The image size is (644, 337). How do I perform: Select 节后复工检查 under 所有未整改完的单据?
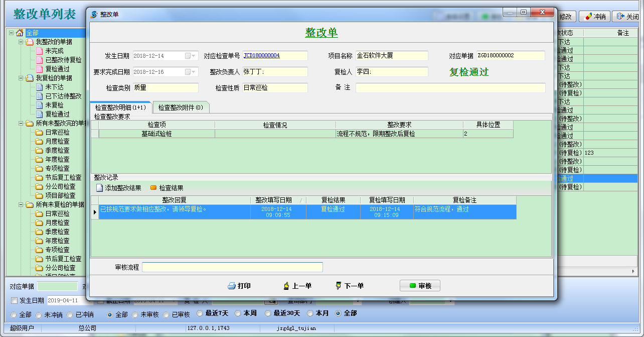[63, 177]
